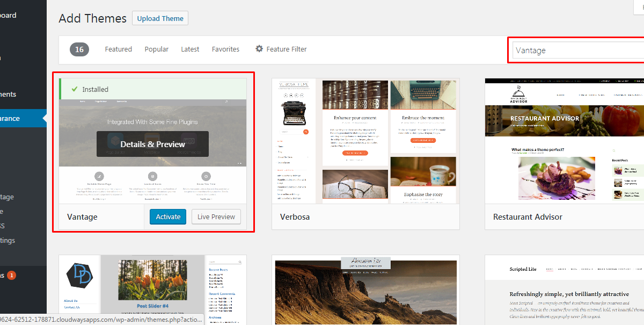
Task: Click the Restaurant Advisor theme name
Action: click(x=528, y=217)
